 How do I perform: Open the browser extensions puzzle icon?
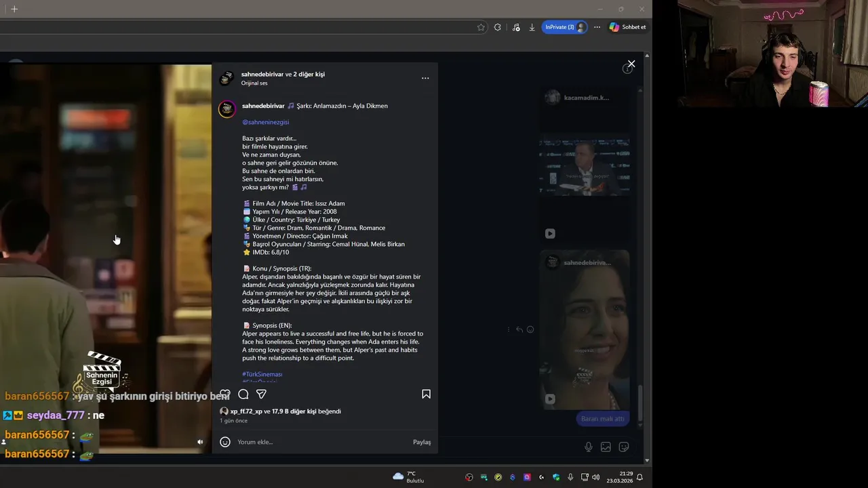(498, 27)
